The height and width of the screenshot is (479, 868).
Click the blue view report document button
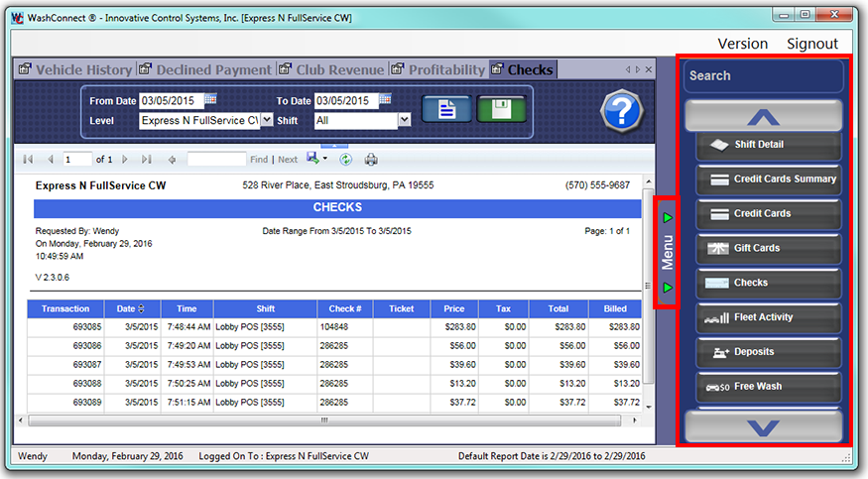[x=446, y=109]
